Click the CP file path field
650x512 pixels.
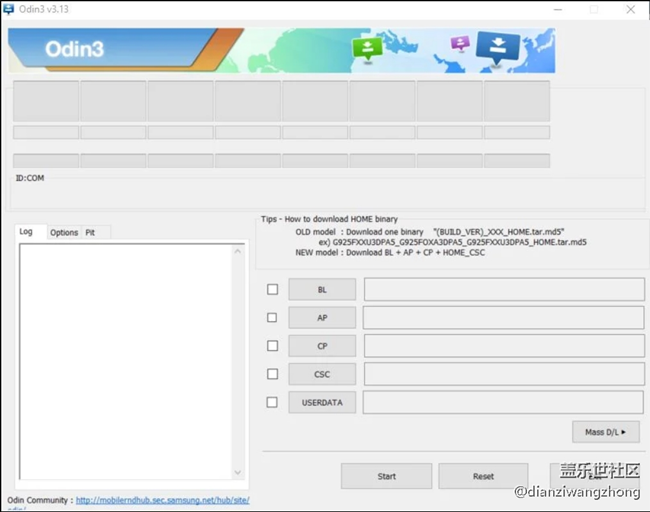tap(503, 346)
